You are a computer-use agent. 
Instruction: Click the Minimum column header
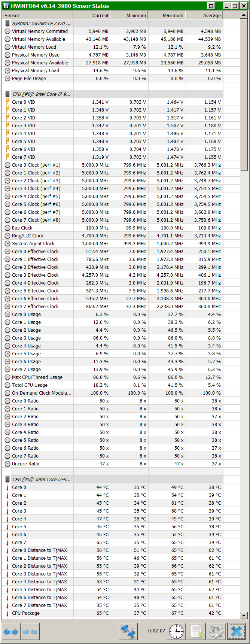point(129,15)
